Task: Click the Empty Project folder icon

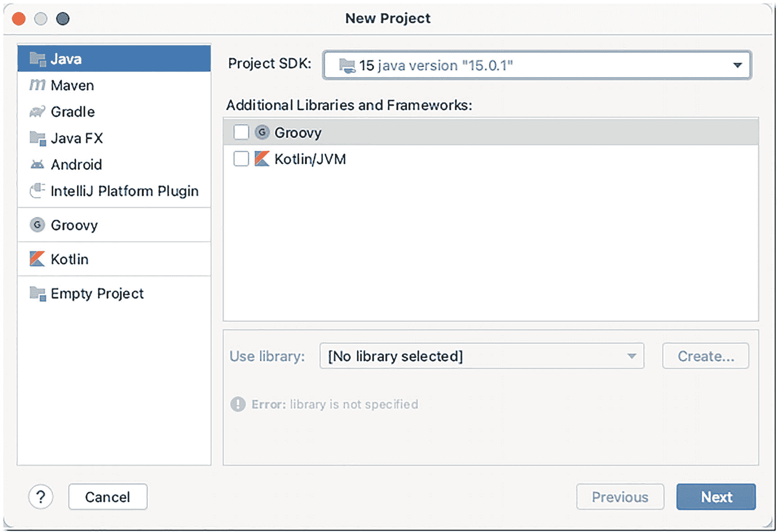Action: click(x=37, y=293)
